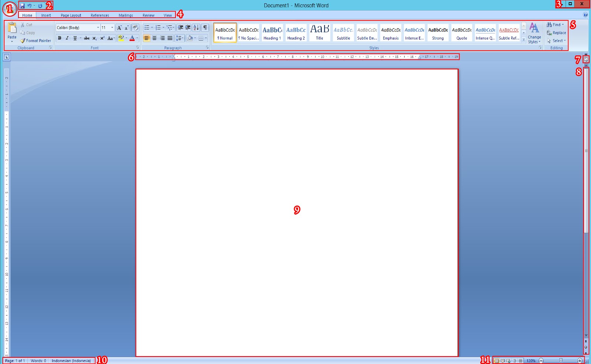
Task: Toggle the Show/Hide paragraph marks
Action: click(205, 27)
